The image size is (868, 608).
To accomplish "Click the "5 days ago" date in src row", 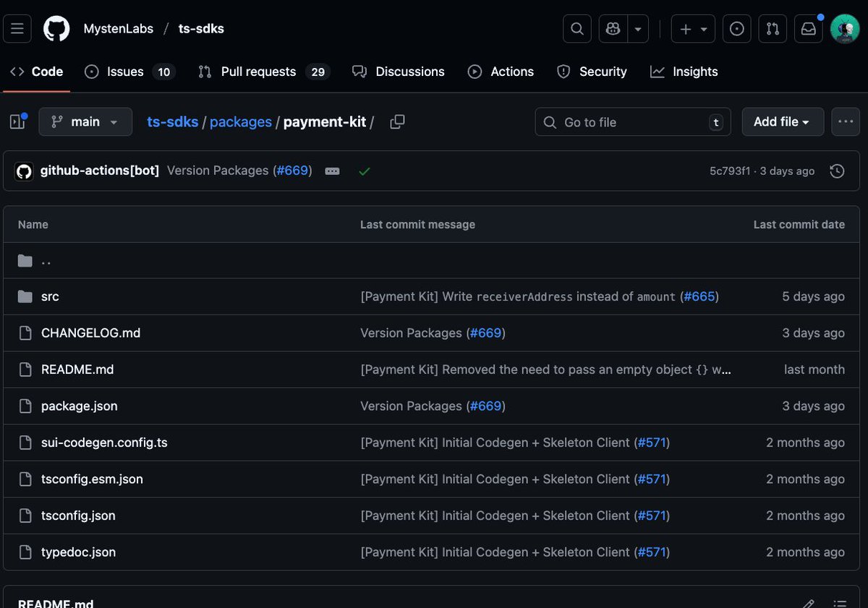I will pyautogui.click(x=813, y=296).
